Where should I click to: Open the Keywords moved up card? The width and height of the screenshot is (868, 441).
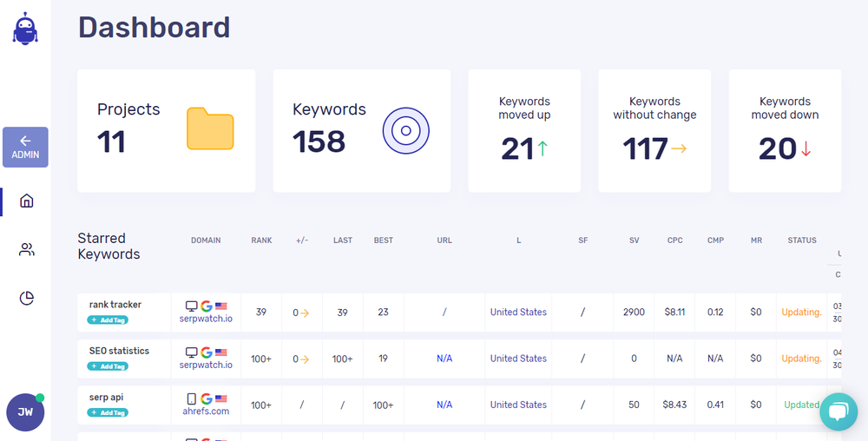pos(525,130)
